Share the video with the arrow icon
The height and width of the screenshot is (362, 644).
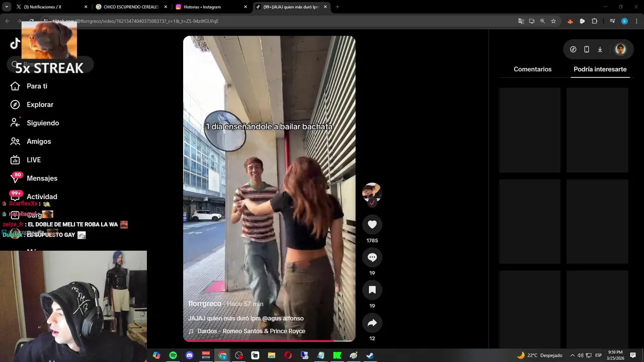click(x=372, y=322)
